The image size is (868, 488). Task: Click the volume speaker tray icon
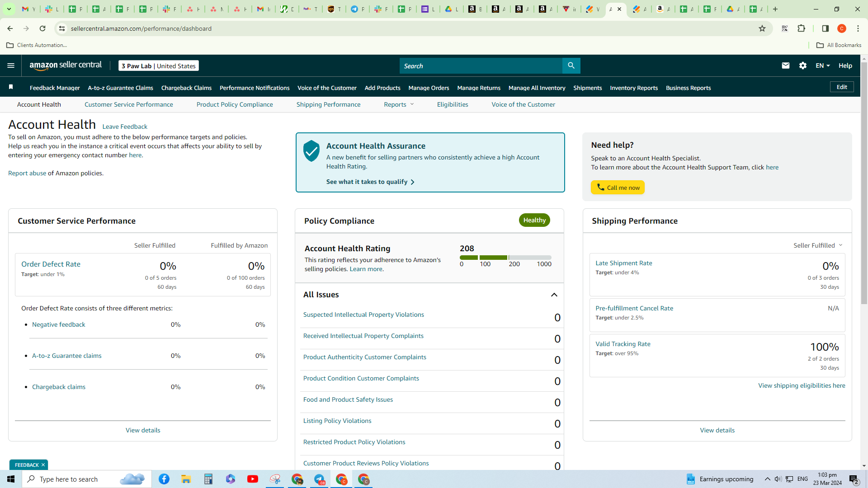[778, 479]
